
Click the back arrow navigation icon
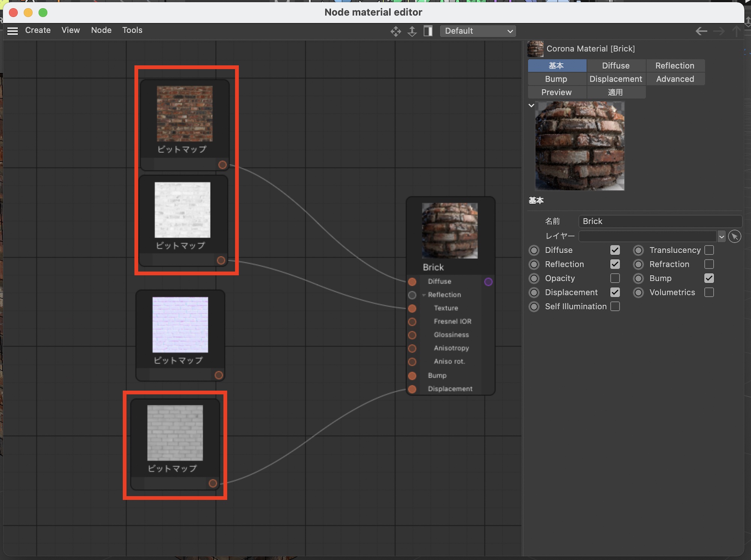[x=701, y=31]
